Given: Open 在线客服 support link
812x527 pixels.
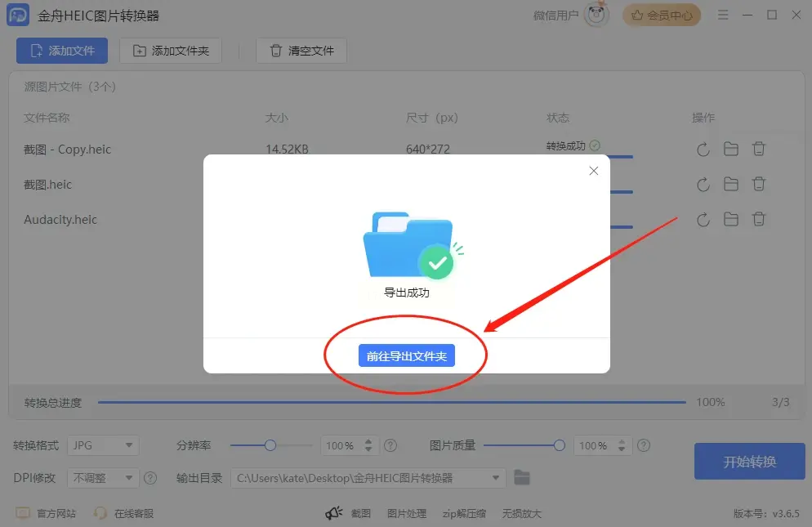Looking at the screenshot, I should click(134, 514).
